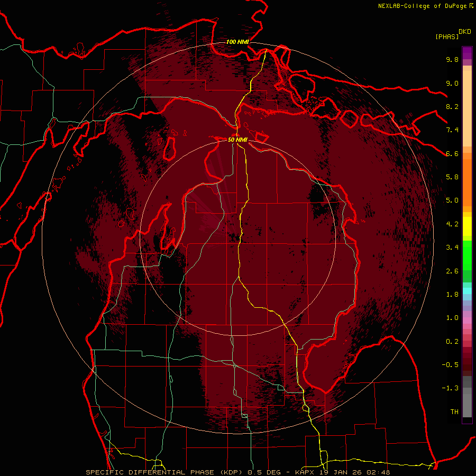Pick the purple swatch at the scale top
The width and height of the screenshot is (476, 476).
tap(467, 52)
